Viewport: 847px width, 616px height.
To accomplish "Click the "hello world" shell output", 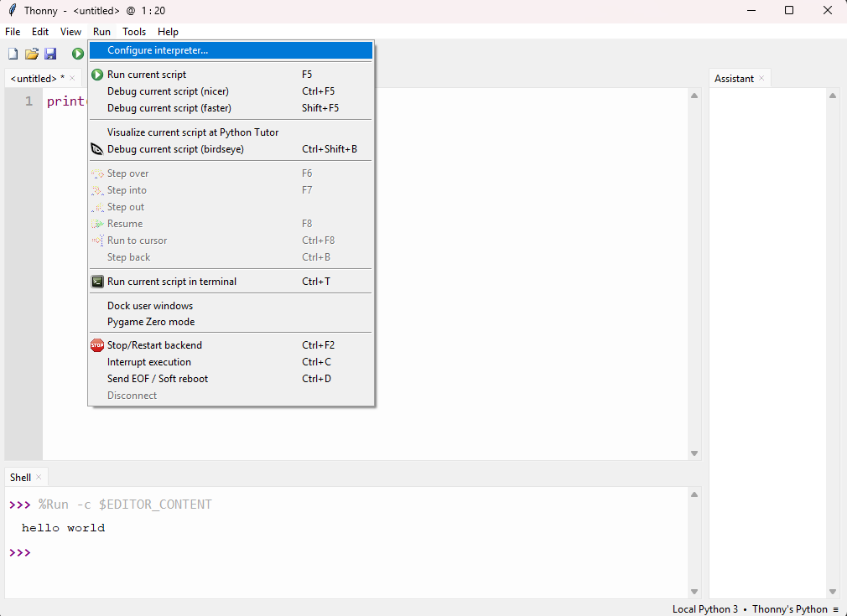I will point(63,528).
